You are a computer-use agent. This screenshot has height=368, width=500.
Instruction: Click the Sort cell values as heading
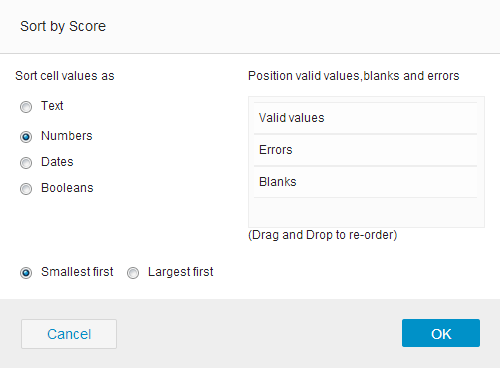click(65, 76)
